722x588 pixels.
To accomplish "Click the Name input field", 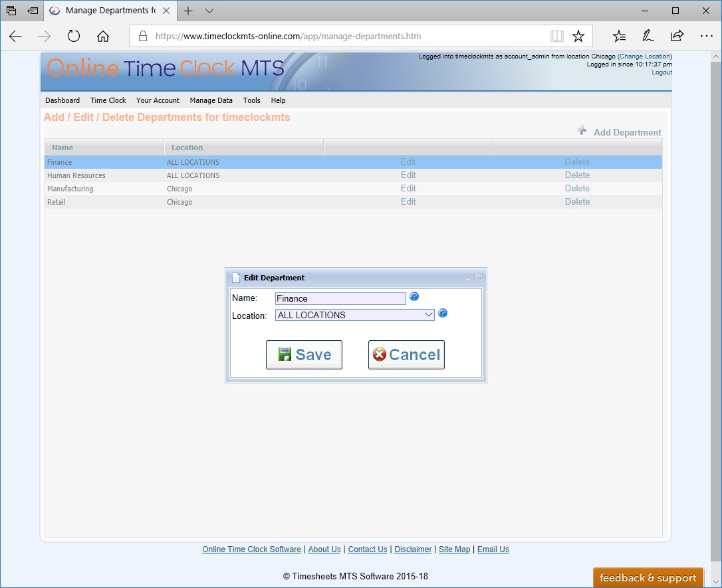I will [x=340, y=298].
